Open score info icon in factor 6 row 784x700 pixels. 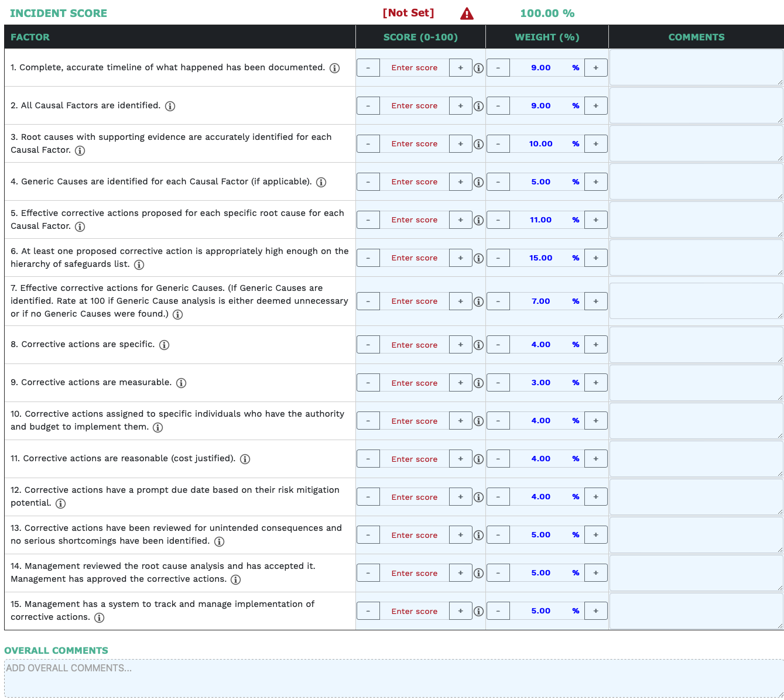(x=478, y=258)
